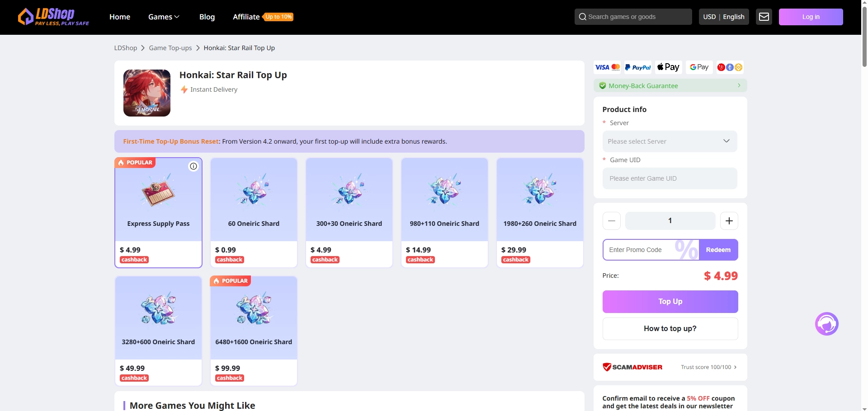Screen dimensions: 868x411
Task: Select the $ 14.99 price
Action: coord(419,250)
